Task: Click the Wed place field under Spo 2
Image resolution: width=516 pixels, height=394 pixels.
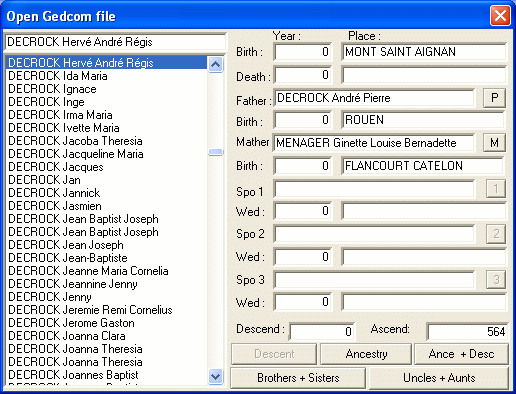Action: [424, 257]
